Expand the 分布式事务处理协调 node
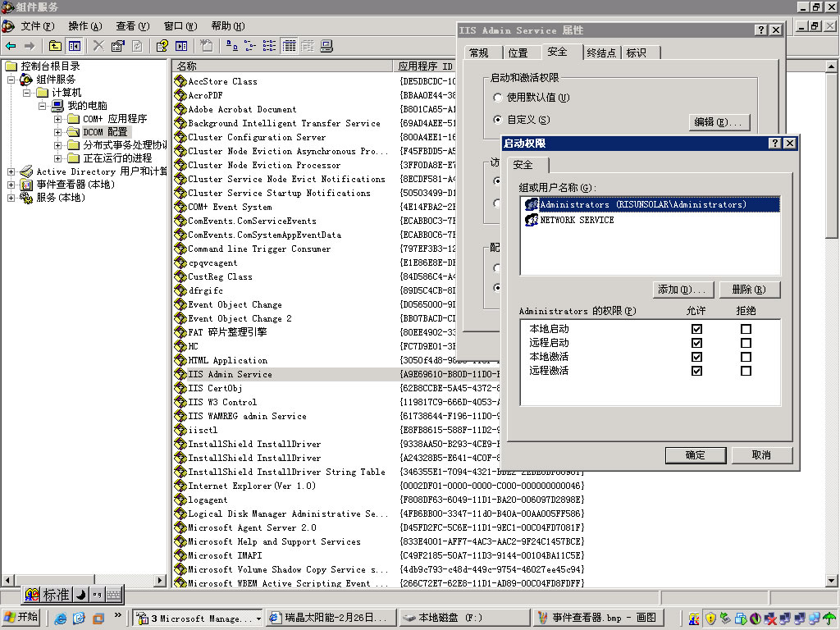The height and width of the screenshot is (630, 840). (58, 145)
